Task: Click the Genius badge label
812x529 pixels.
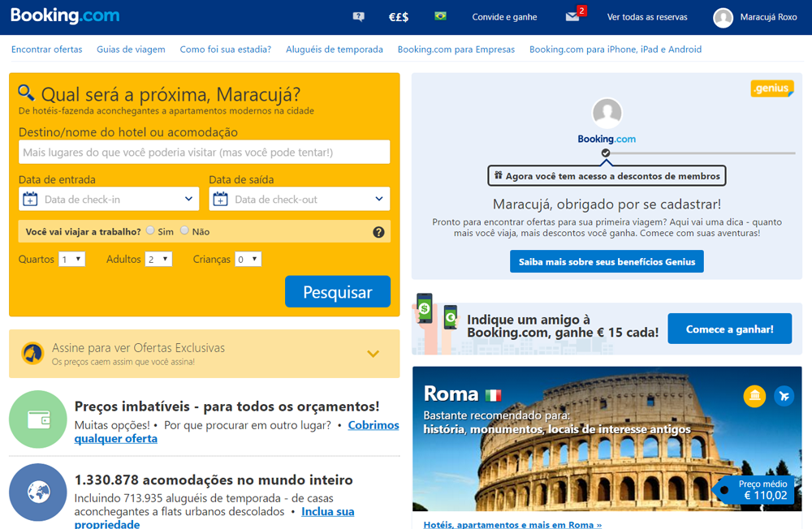Action: (772, 88)
